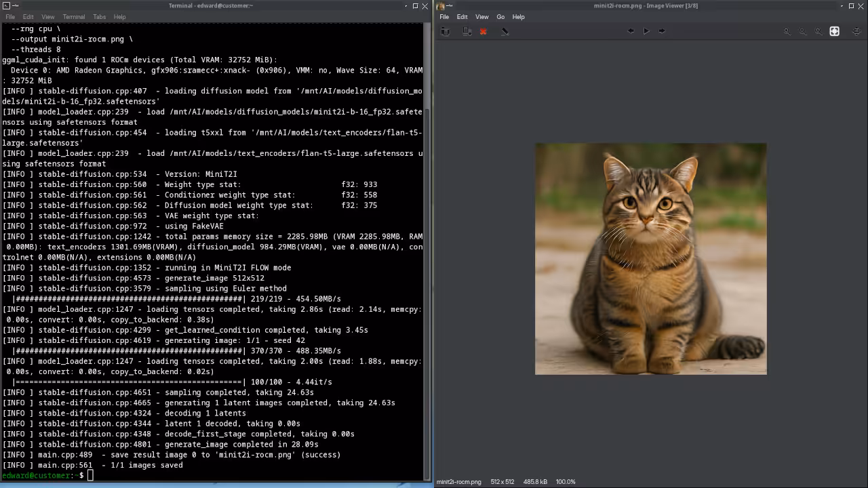The image size is (868, 488).
Task: Open the Terminal window menu icon in title bar
Action: [x=6, y=5]
